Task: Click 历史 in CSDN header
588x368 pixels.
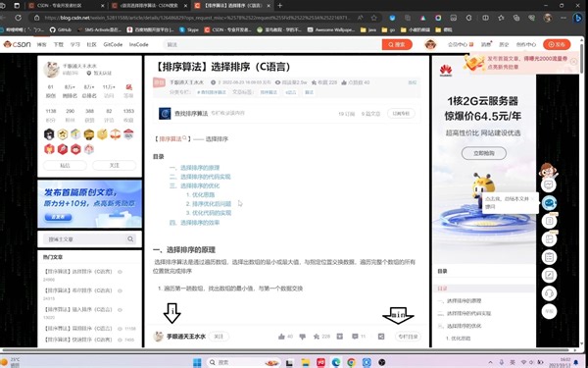Action: pyautogui.click(x=504, y=44)
